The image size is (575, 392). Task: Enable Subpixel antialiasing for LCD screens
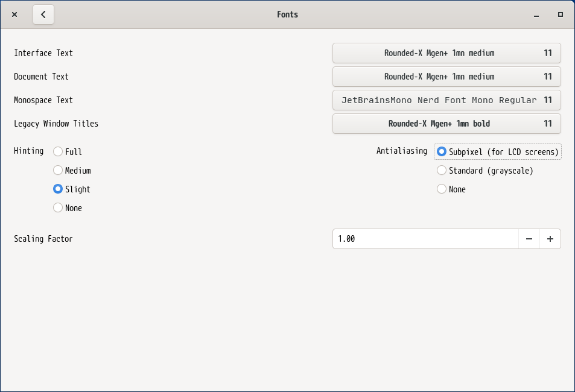tap(442, 151)
